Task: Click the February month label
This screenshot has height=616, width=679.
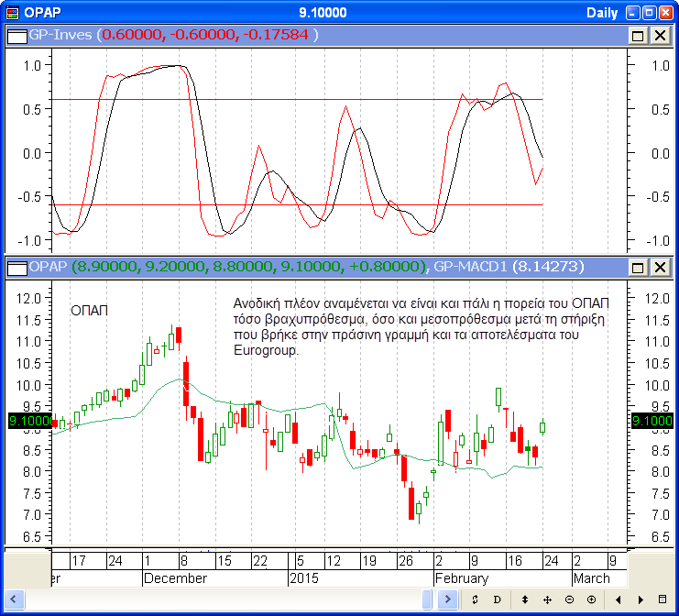Action: click(x=462, y=578)
